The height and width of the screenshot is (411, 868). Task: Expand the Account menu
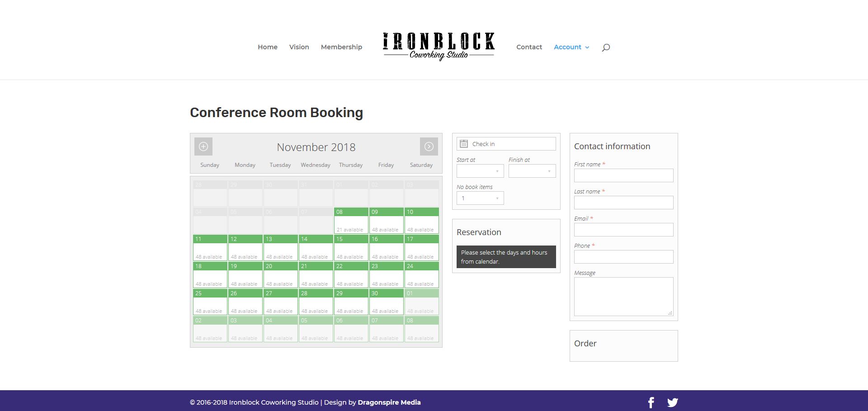(x=571, y=47)
